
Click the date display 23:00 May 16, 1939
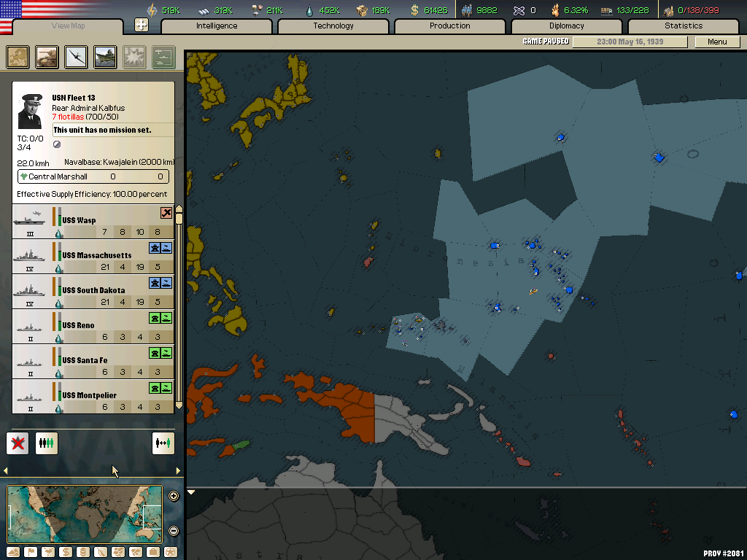630,42
